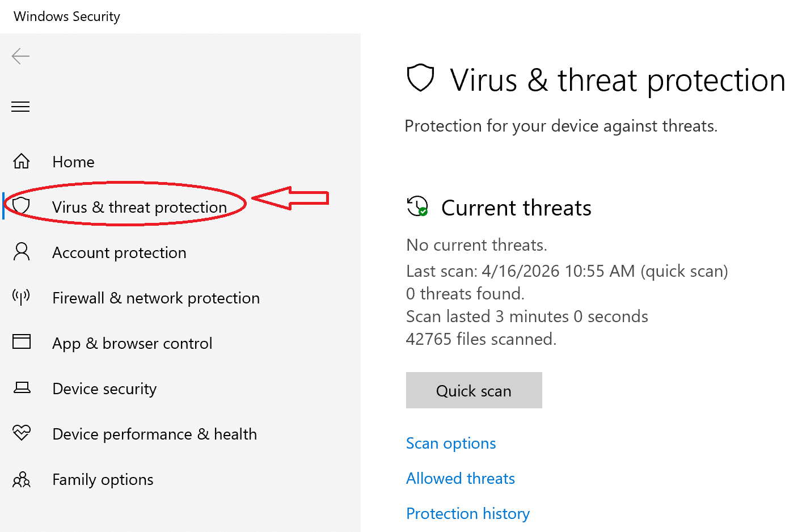Viewport: 802px width, 532px height.
Task: Click the heart health monitor icon
Action: [x=22, y=433]
